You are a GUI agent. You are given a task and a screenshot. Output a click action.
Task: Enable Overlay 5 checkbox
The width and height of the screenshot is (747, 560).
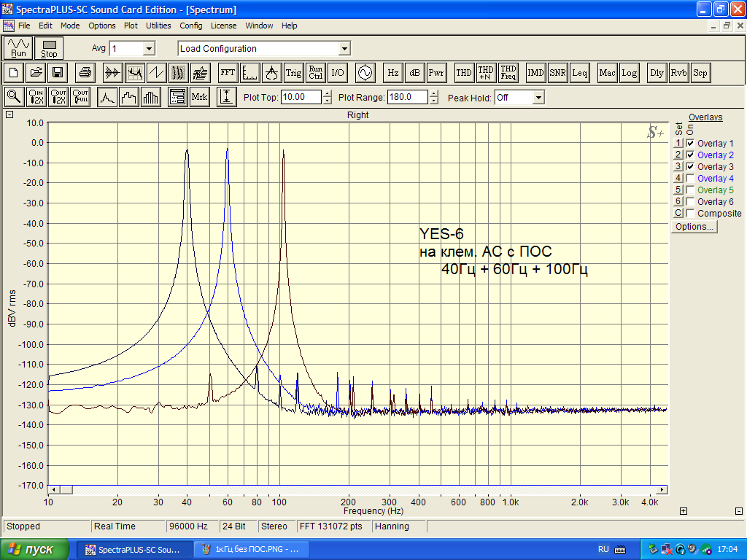click(x=690, y=190)
